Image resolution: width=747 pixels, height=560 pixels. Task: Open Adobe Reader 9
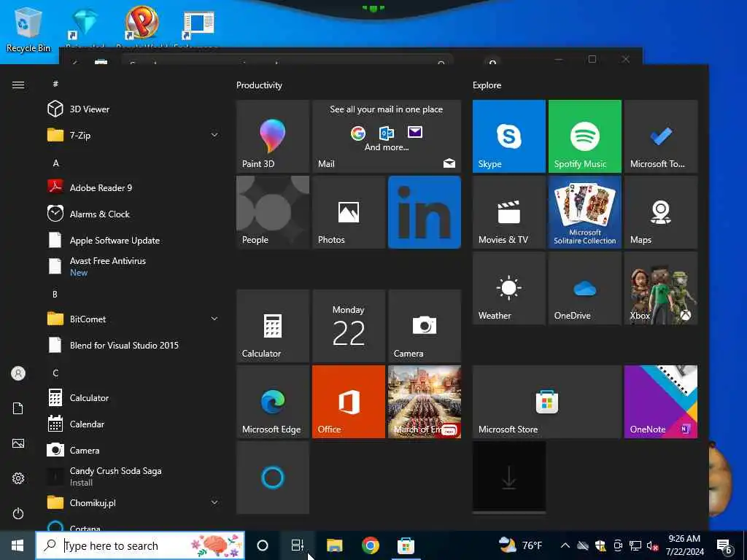133,187
